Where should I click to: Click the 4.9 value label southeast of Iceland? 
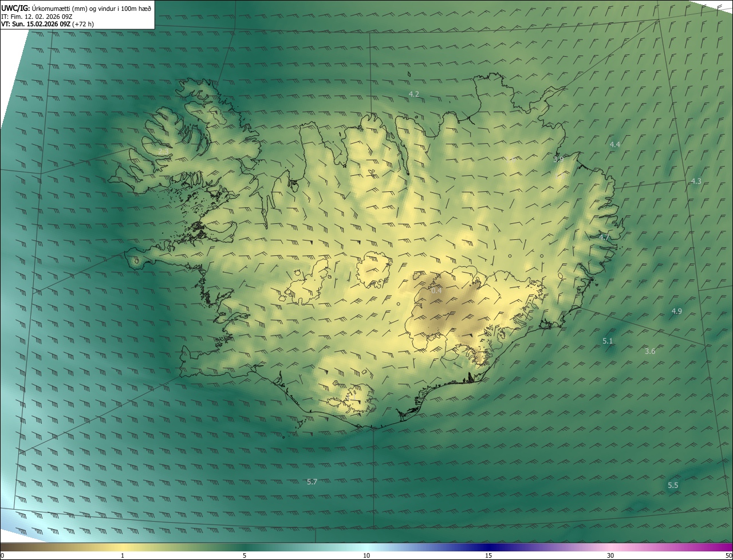pyautogui.click(x=677, y=311)
